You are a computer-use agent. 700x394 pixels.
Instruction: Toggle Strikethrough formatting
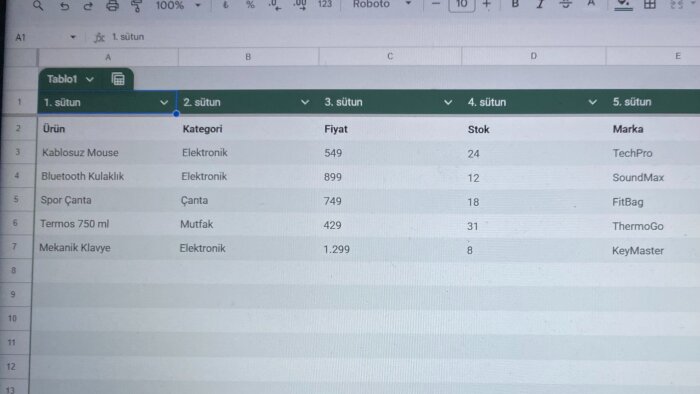click(566, 4)
